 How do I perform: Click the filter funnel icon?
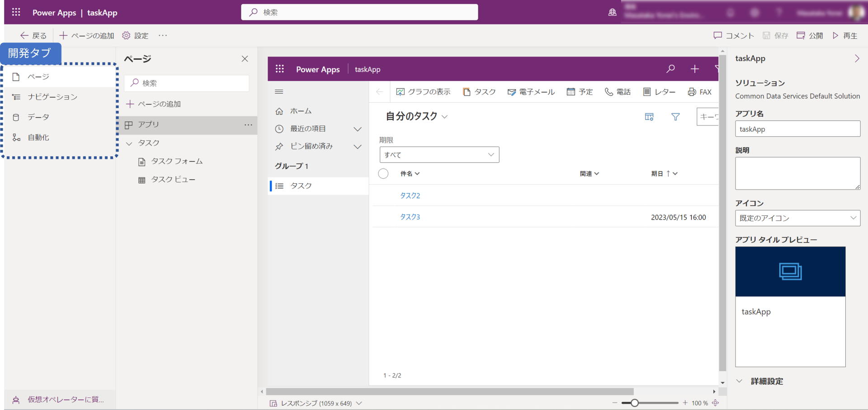pyautogui.click(x=675, y=117)
